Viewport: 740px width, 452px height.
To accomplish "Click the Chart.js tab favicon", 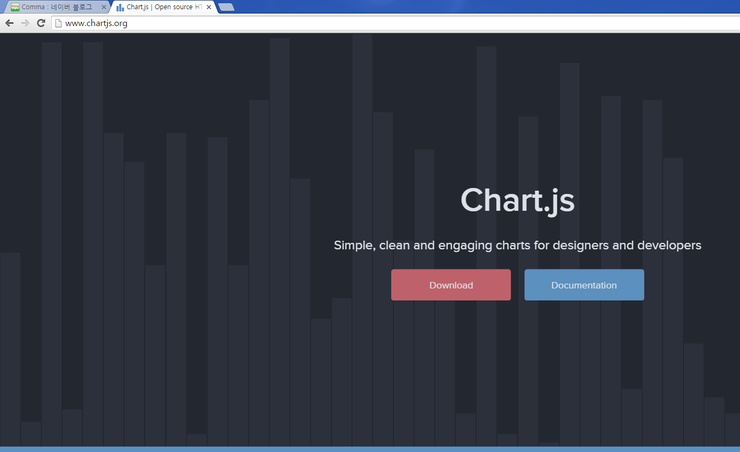I will click(x=120, y=7).
